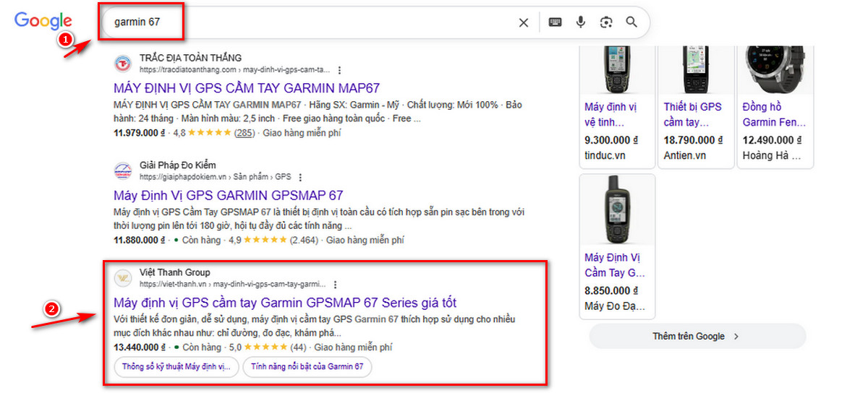The width and height of the screenshot is (868, 393).
Task: Open Máy Định Vị Cầm Tay G product link
Action: pyautogui.click(x=615, y=265)
